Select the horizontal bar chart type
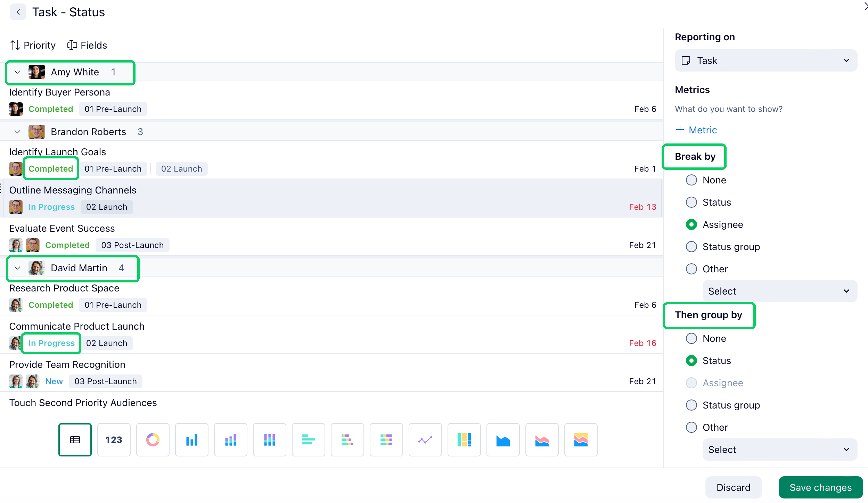 tap(308, 439)
